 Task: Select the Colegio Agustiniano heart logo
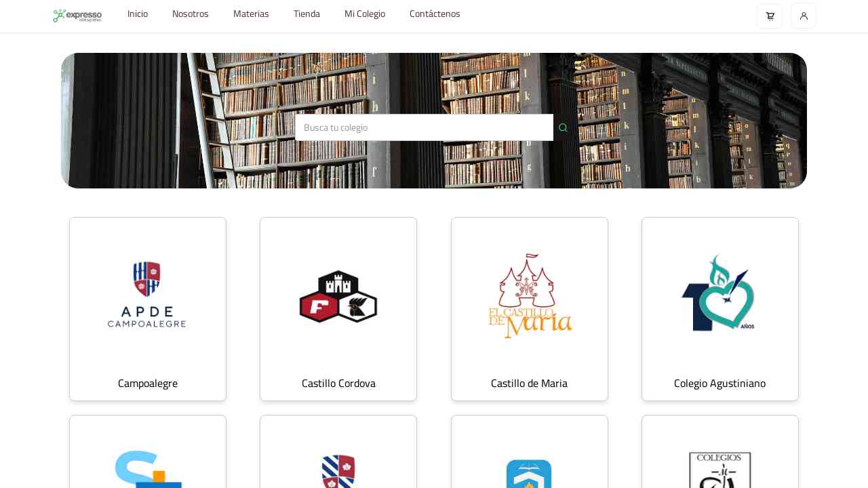[719, 293]
